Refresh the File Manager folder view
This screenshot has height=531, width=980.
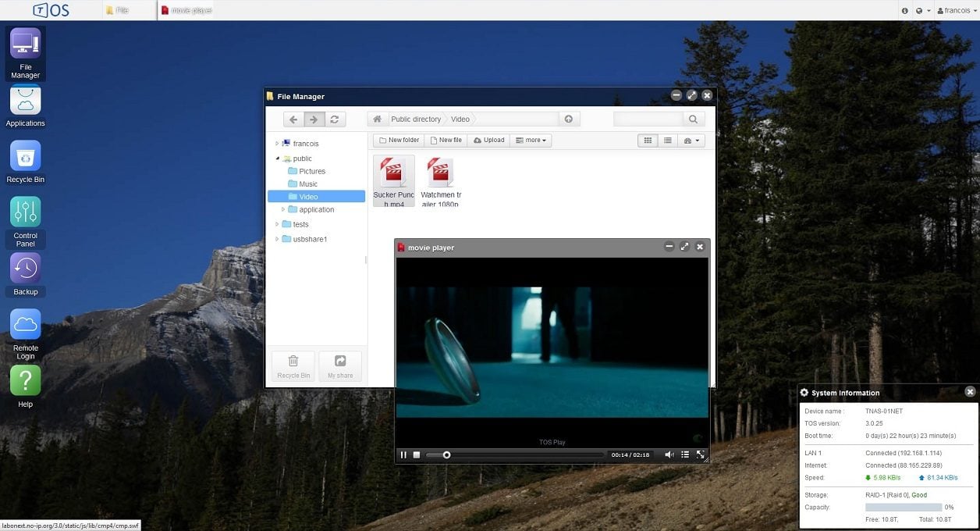pos(334,119)
